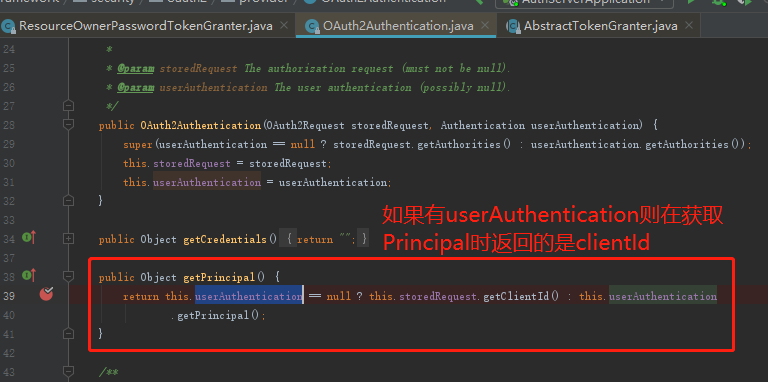
Task: Click the @param tag on line 26
Action: tap(136, 88)
